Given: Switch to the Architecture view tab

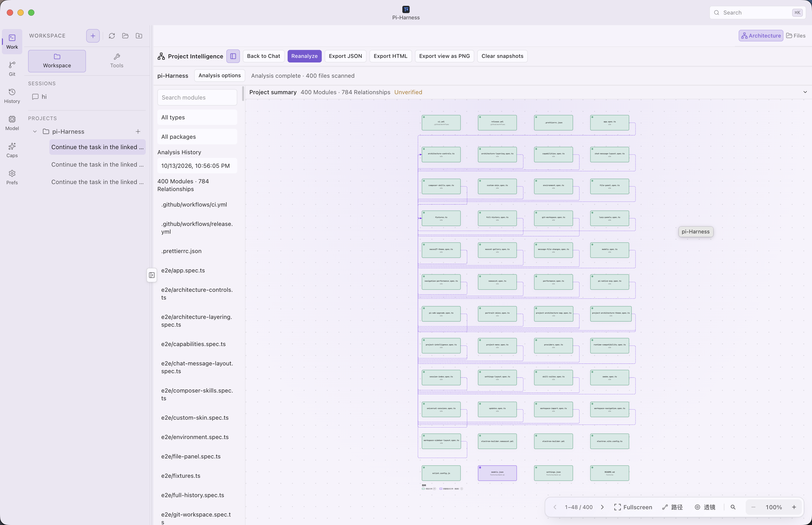Looking at the screenshot, I should [761, 36].
